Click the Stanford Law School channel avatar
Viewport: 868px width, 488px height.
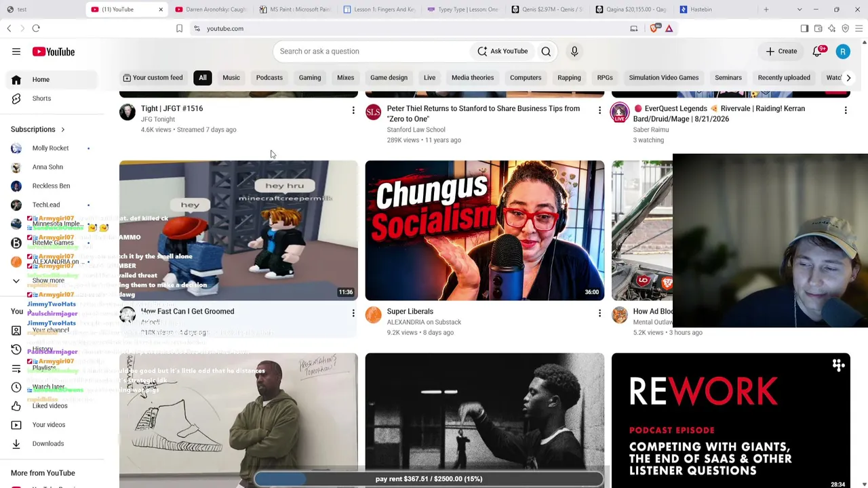374,113
